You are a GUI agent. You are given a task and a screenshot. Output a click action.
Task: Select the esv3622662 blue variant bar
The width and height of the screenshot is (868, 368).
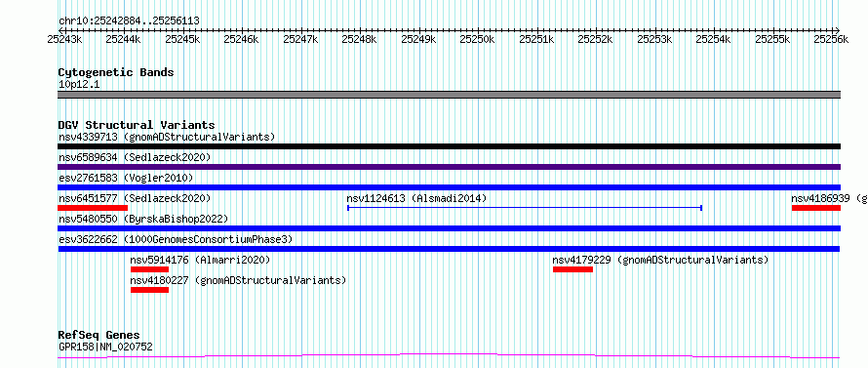click(x=449, y=249)
